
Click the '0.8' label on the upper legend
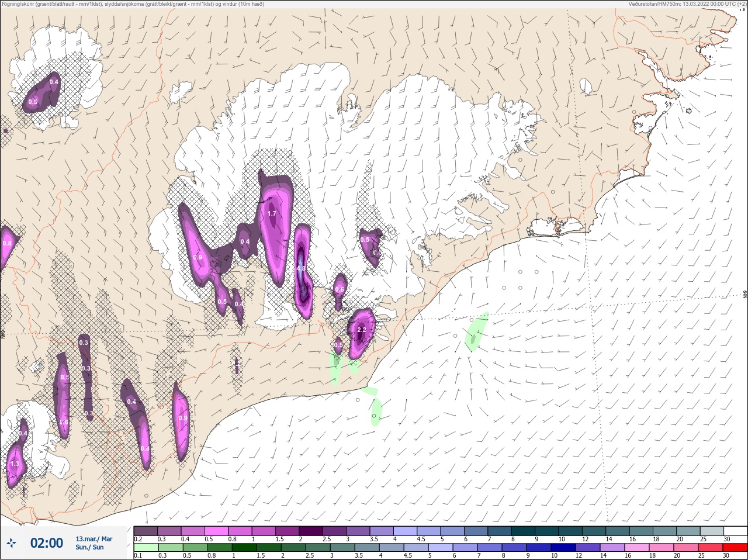pyautogui.click(x=233, y=539)
